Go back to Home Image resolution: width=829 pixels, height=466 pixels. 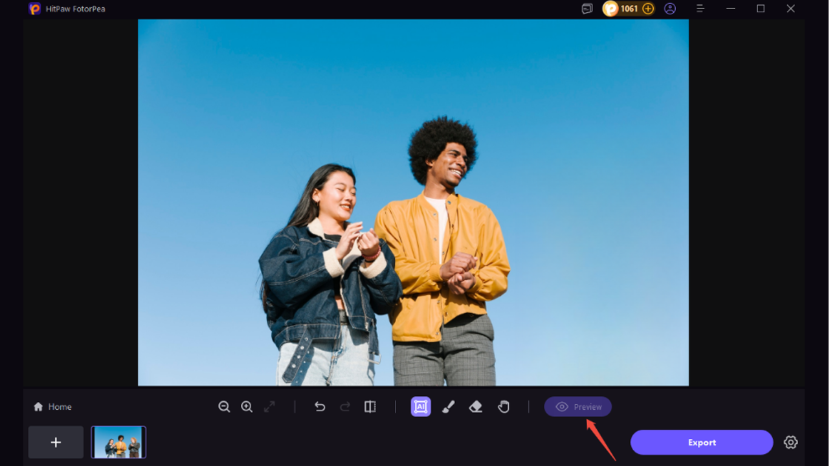pos(52,407)
